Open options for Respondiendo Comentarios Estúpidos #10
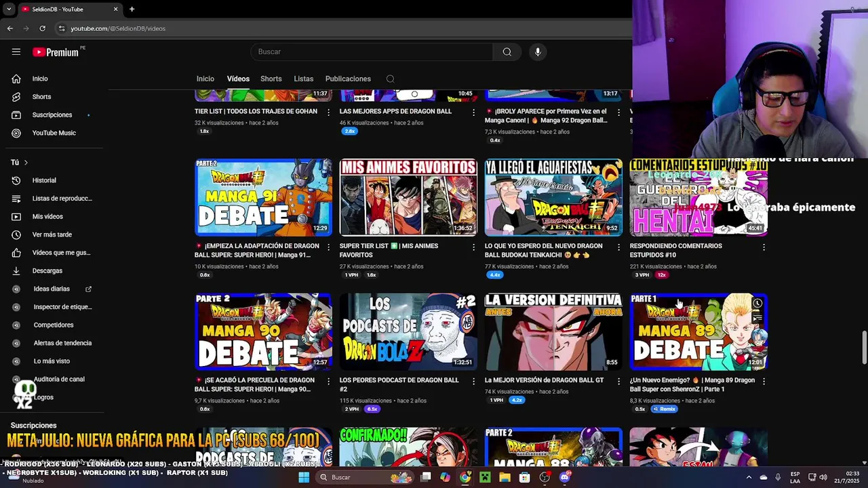 [x=764, y=247]
